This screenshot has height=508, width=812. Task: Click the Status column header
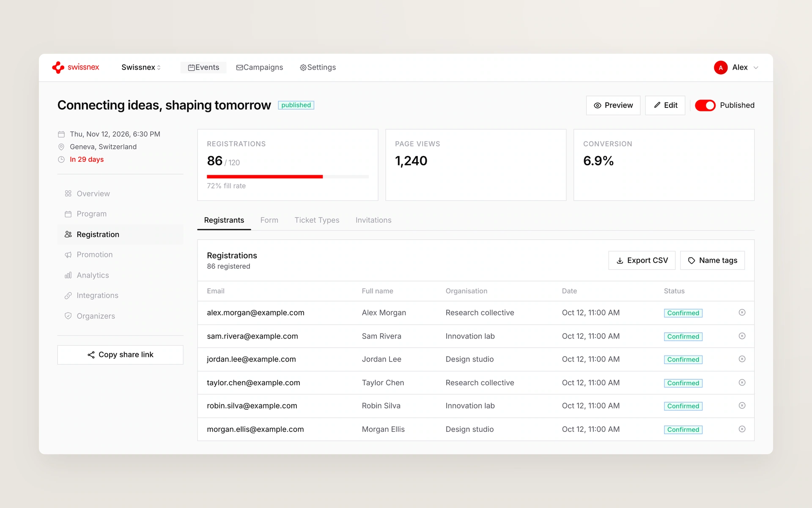[674, 291]
